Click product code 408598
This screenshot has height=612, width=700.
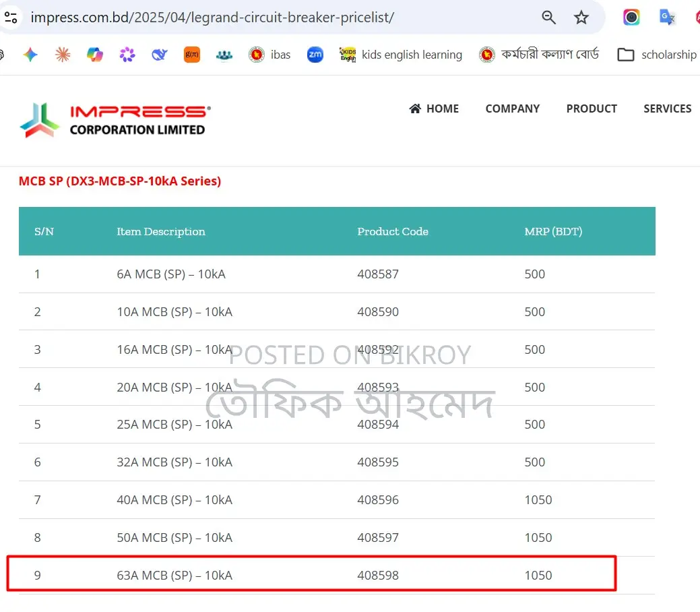pyautogui.click(x=378, y=576)
